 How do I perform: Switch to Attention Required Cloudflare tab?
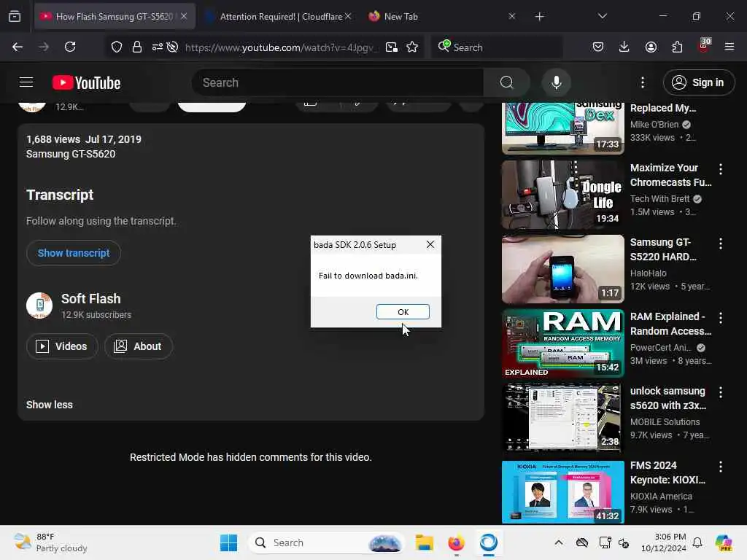pos(280,16)
